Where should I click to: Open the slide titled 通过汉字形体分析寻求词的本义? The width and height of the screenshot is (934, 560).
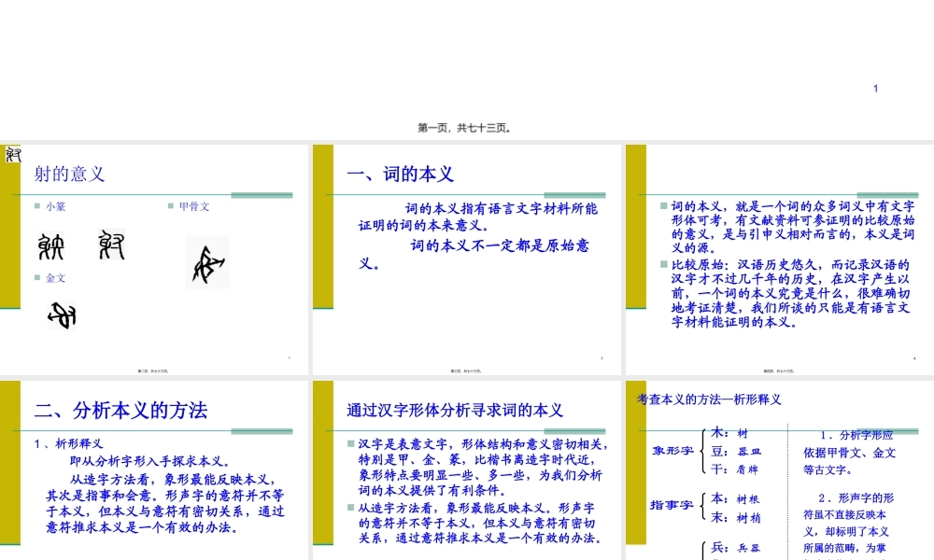[x=466, y=470]
